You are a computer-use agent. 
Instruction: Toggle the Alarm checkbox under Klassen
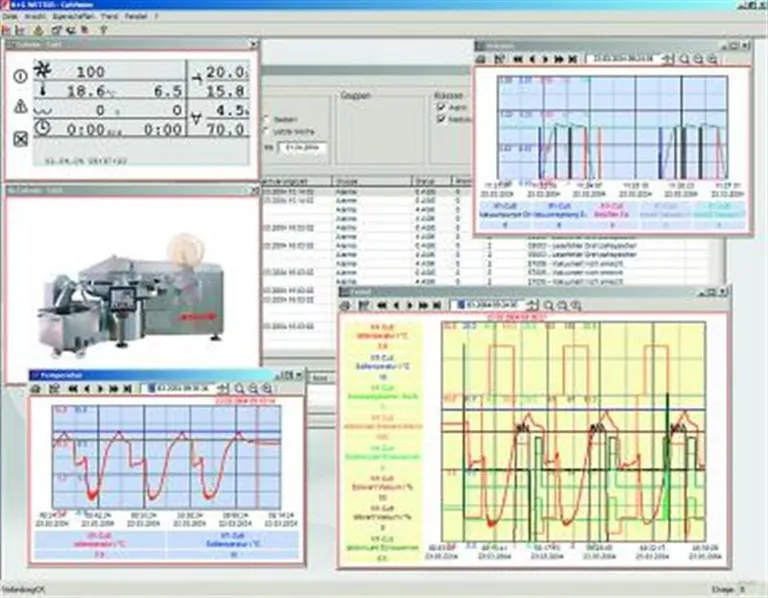[441, 104]
